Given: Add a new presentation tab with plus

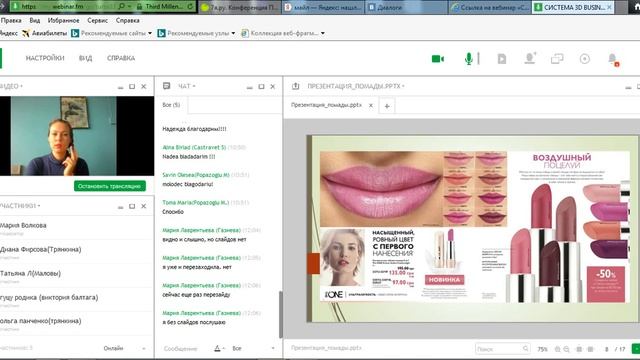Looking at the screenshot, I should coord(387,106).
